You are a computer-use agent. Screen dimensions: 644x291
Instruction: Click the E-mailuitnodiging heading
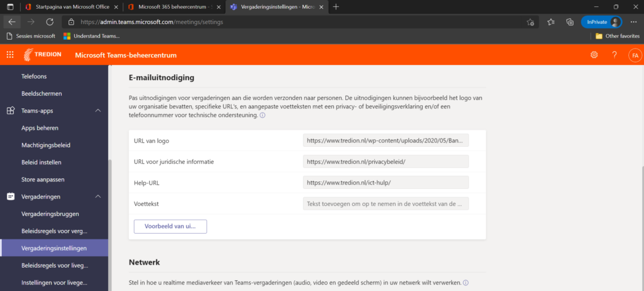[162, 78]
